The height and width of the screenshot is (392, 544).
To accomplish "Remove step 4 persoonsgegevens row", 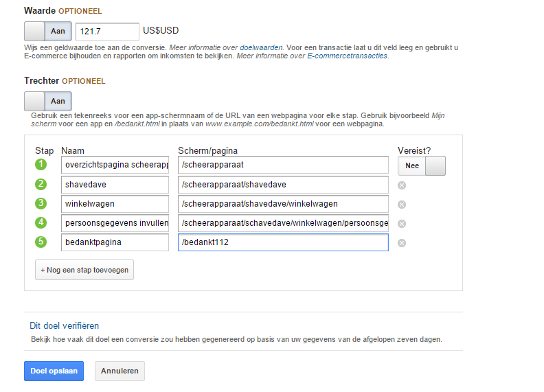I will 402,223.
